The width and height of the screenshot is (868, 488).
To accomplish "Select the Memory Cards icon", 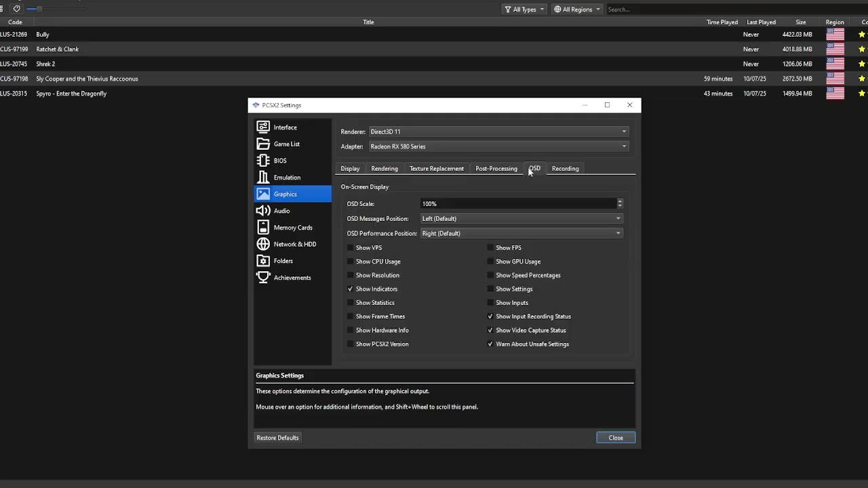I will [263, 228].
